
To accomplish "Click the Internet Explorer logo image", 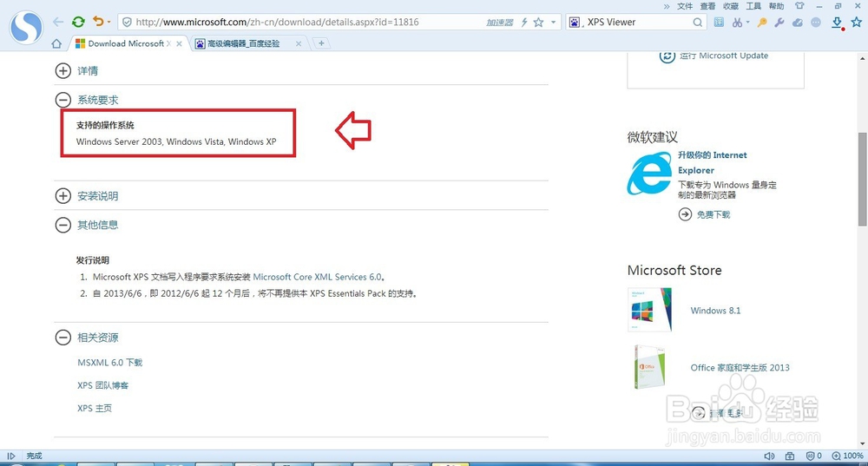I will tap(648, 174).
